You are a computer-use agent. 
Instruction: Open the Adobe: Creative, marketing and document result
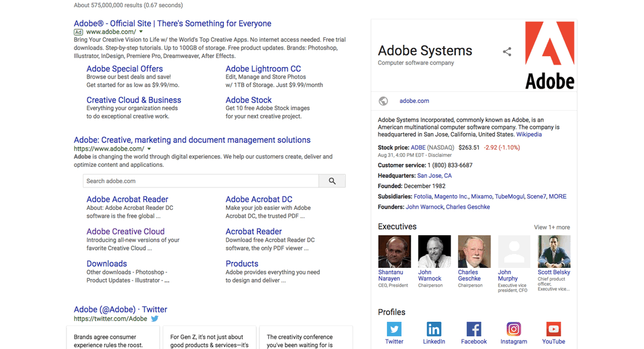(192, 140)
